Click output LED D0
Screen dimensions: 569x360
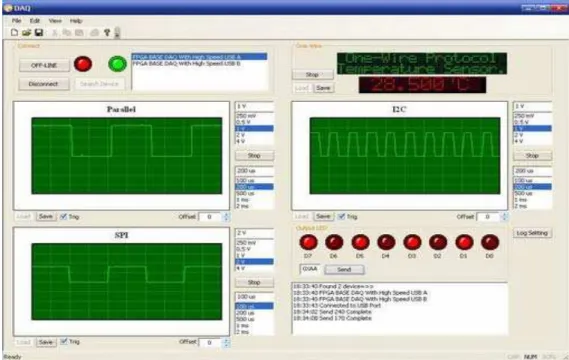point(490,242)
